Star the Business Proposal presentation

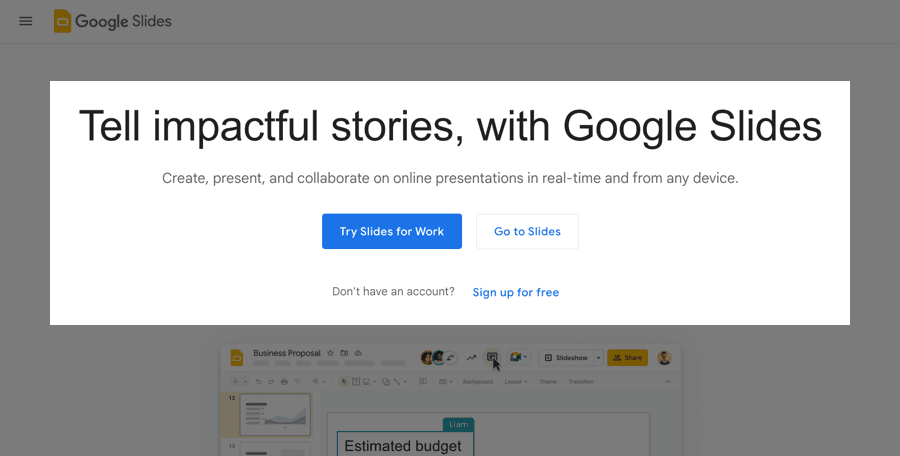point(331,353)
